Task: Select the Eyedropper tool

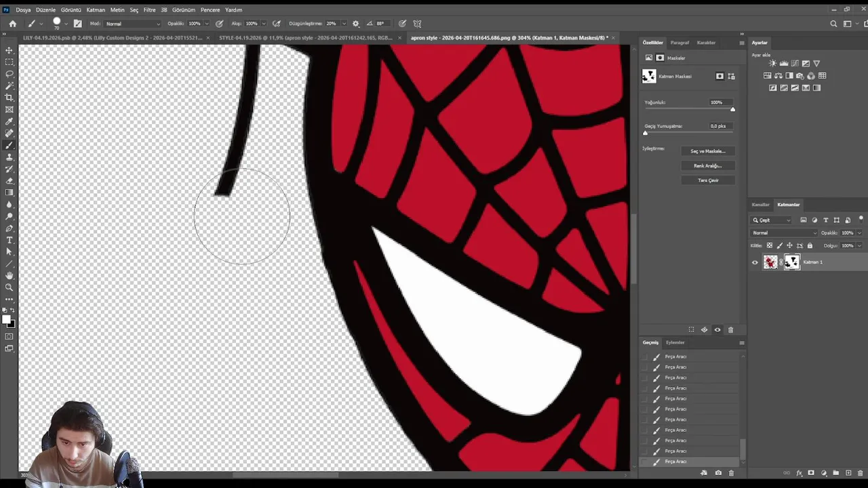Action: click(x=9, y=121)
